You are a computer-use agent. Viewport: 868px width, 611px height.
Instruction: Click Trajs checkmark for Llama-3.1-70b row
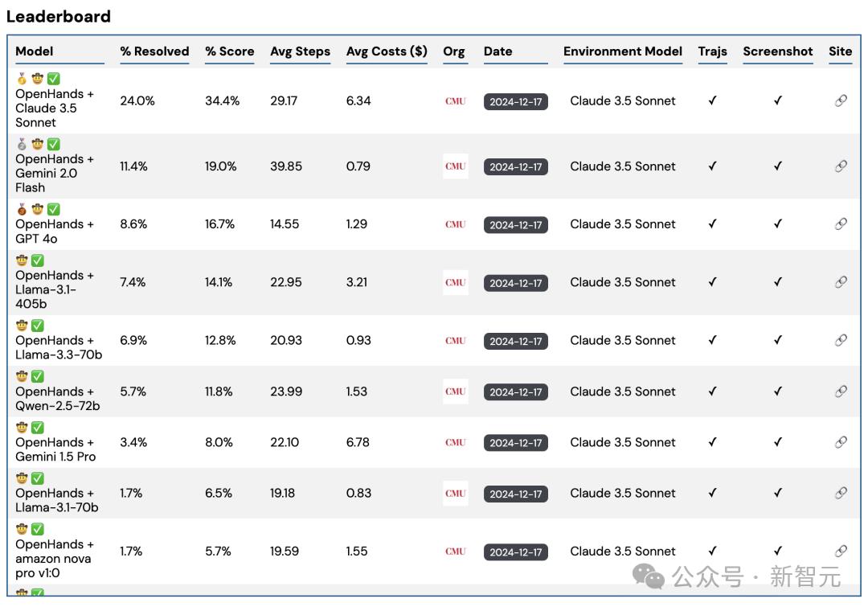(712, 493)
